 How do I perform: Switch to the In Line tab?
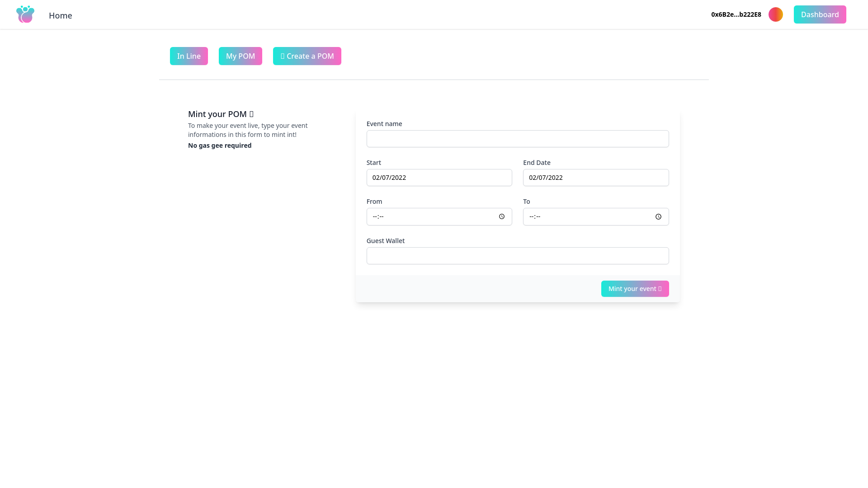coord(189,56)
